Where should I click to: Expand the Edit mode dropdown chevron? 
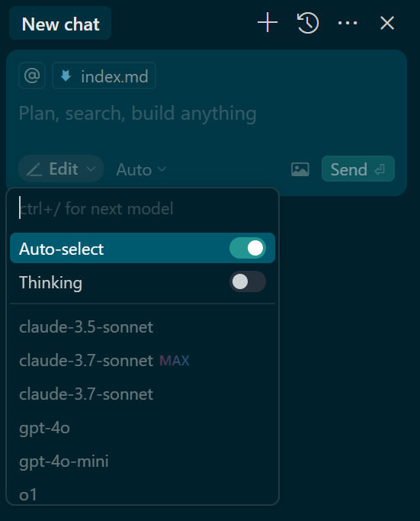[91, 169]
